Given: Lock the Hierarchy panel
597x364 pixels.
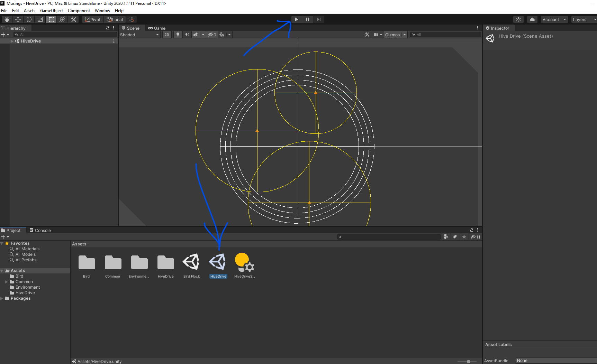Looking at the screenshot, I should (x=108, y=28).
